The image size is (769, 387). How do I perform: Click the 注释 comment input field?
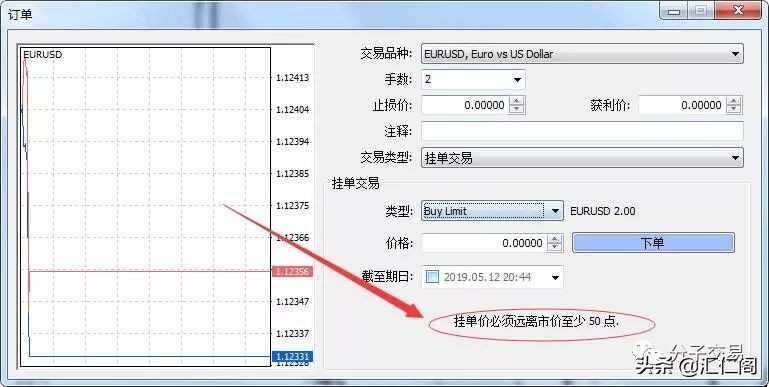(x=582, y=131)
